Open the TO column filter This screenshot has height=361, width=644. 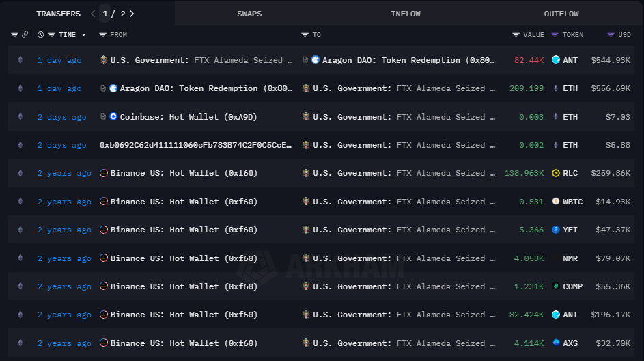coord(305,35)
